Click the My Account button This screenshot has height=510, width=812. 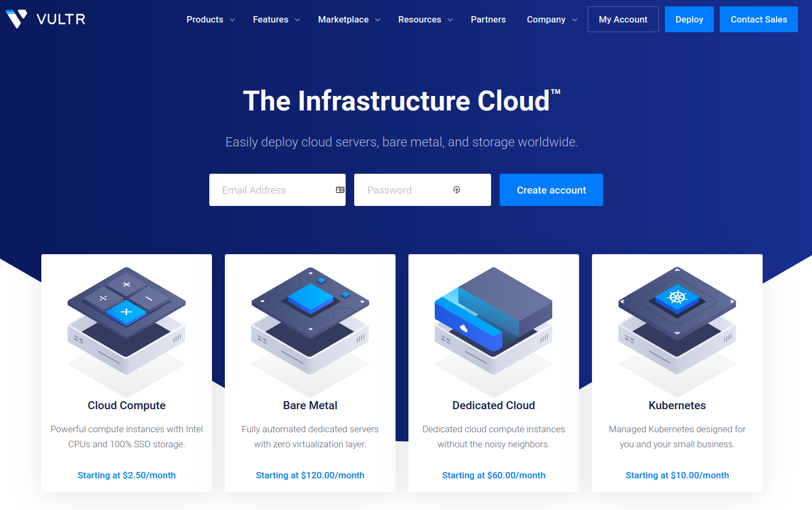tap(623, 19)
